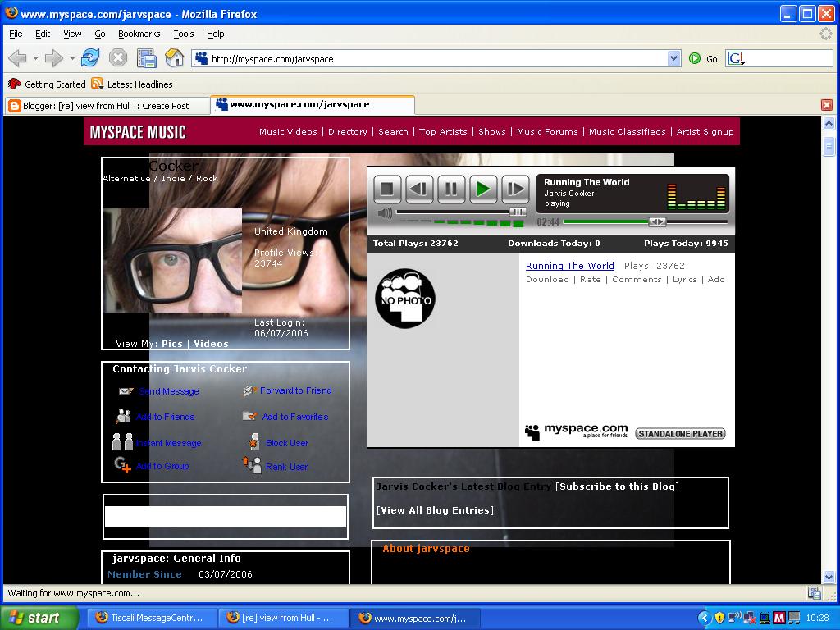Open the address bar history dropdown
840x630 pixels.
coord(674,58)
